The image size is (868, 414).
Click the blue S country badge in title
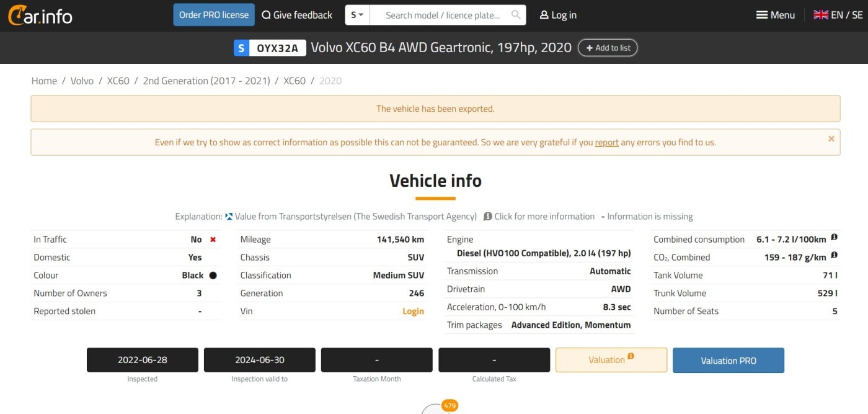point(241,48)
